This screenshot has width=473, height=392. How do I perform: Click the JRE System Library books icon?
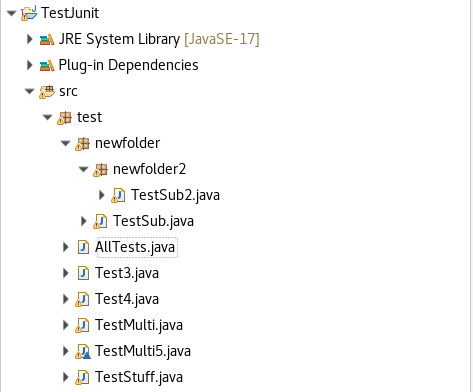point(47,39)
